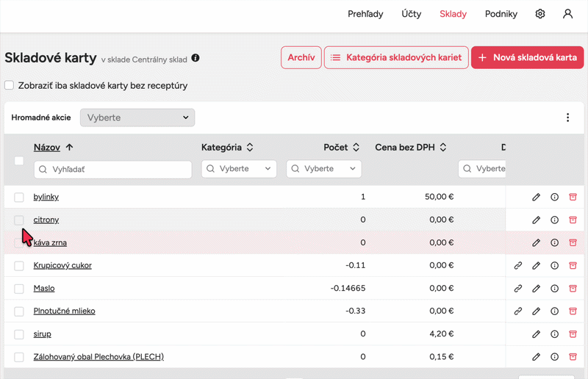
Task: Open the three-dot table options menu
Action: (567, 118)
